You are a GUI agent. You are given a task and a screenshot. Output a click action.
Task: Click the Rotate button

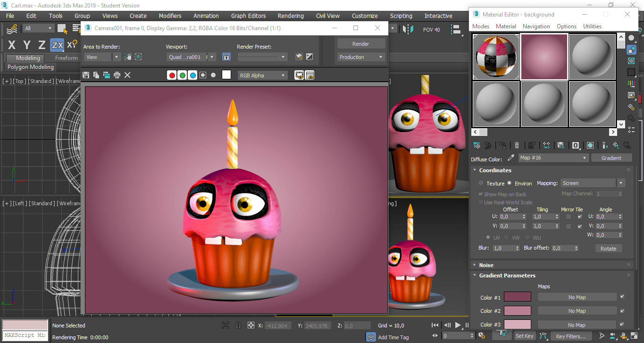[608, 249]
